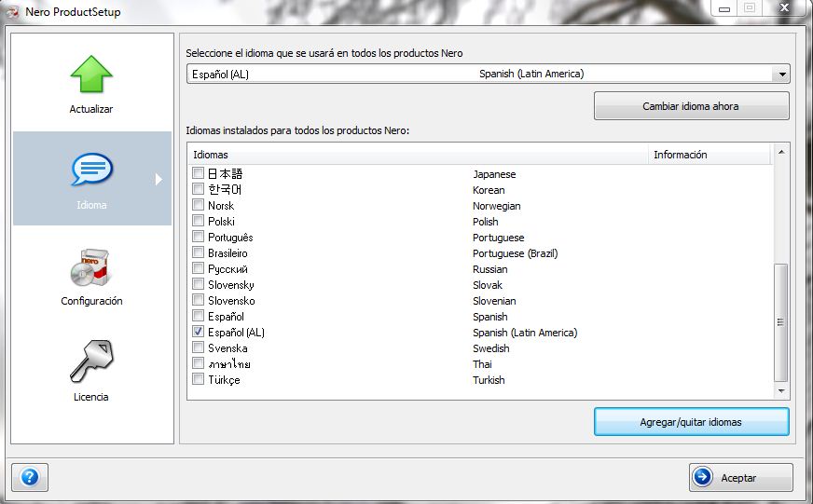Screen dimensions: 813x504
Task: Click the Agregar/quitar idiomas button
Action: [x=691, y=422]
